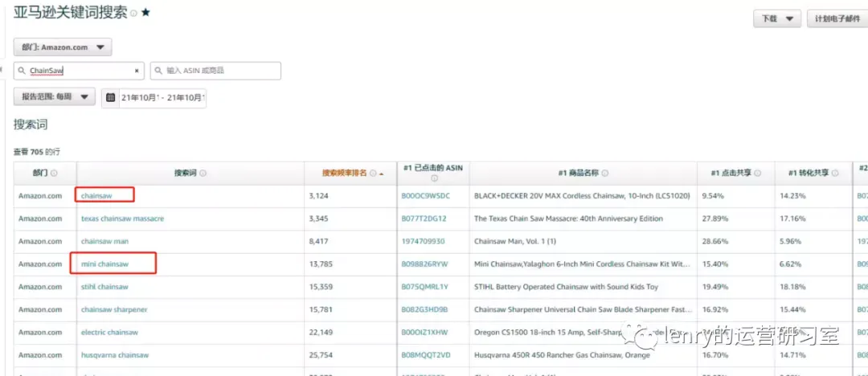The height and width of the screenshot is (376, 868).
Task: Click info icon next to #1 商品名称 header
Action: pyautogui.click(x=605, y=174)
